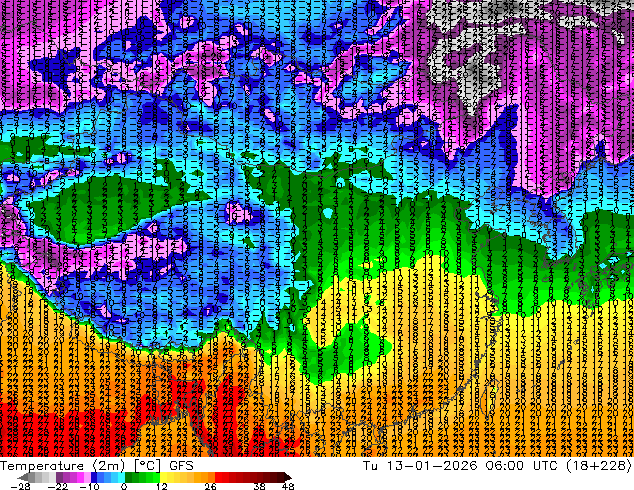Image resolution: width=634 pixels, height=490 pixels.
Task: Click the -28 legend label
Action: 20,486
